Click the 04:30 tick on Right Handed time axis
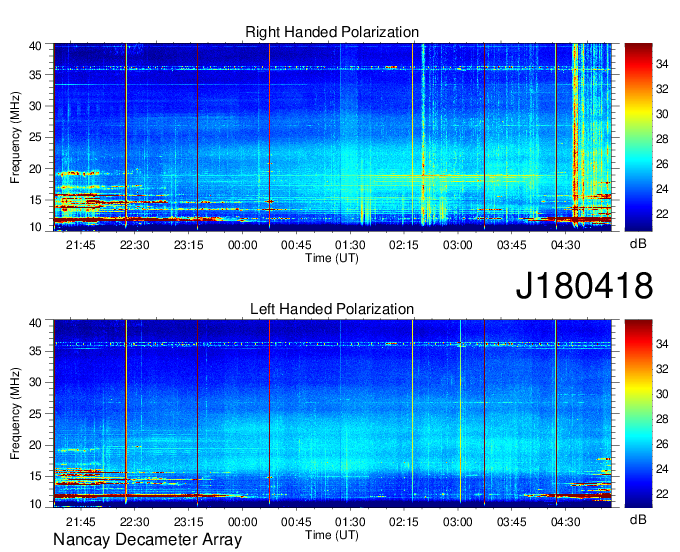 pyautogui.click(x=566, y=245)
